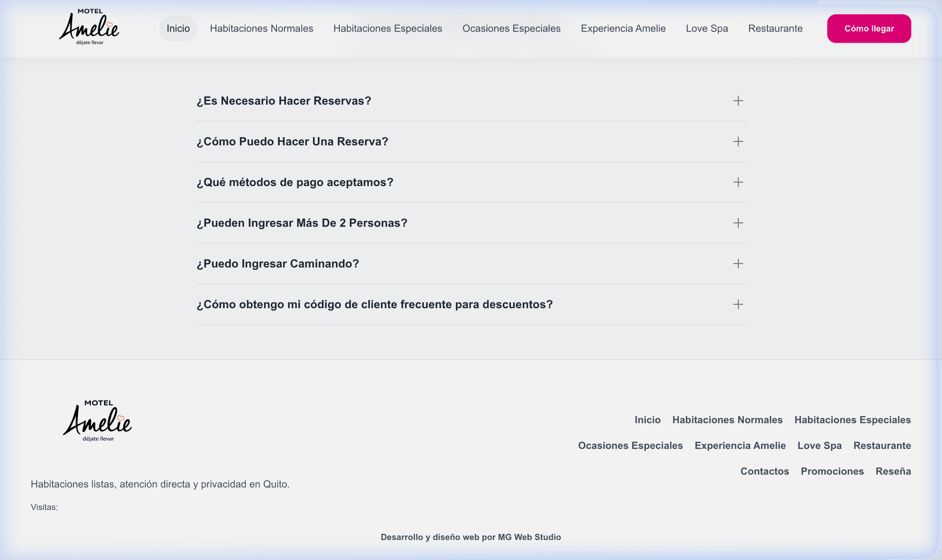This screenshot has width=942, height=560.
Task: Click the Reseña link in footer
Action: coord(893,471)
